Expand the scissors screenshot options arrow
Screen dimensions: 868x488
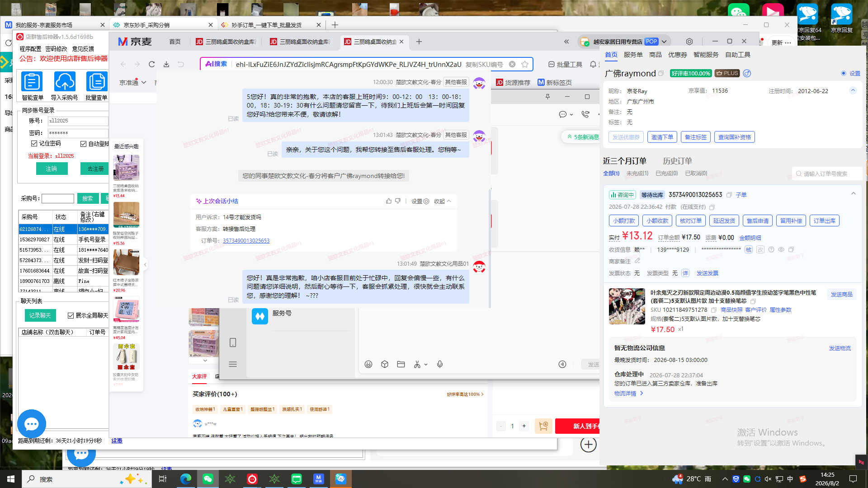pyautogui.click(x=426, y=365)
